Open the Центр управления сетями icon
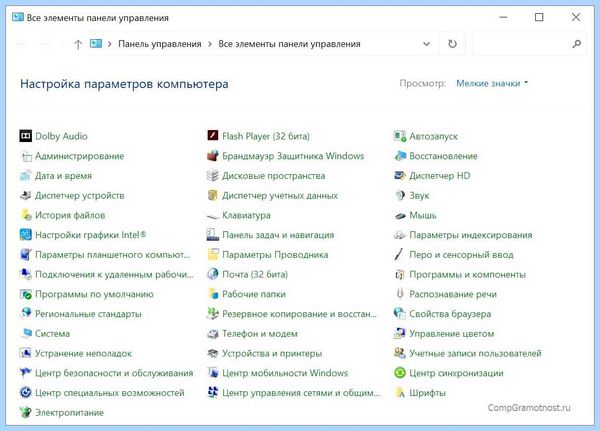This screenshot has width=600, height=431. coord(213,393)
